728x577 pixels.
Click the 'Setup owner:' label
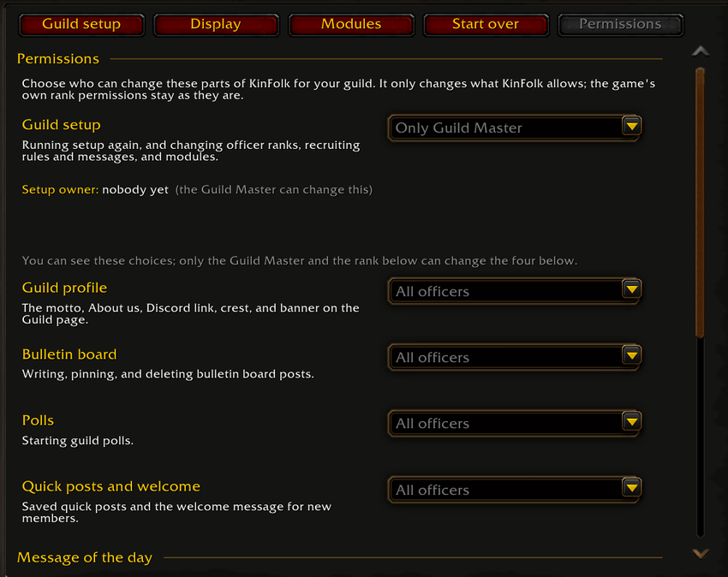(60, 189)
